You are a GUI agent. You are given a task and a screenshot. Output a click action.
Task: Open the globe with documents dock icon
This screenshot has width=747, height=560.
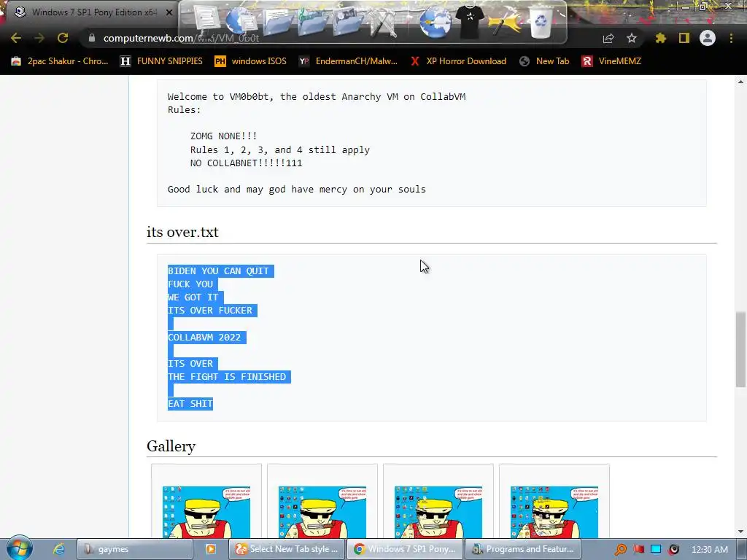[242, 21]
